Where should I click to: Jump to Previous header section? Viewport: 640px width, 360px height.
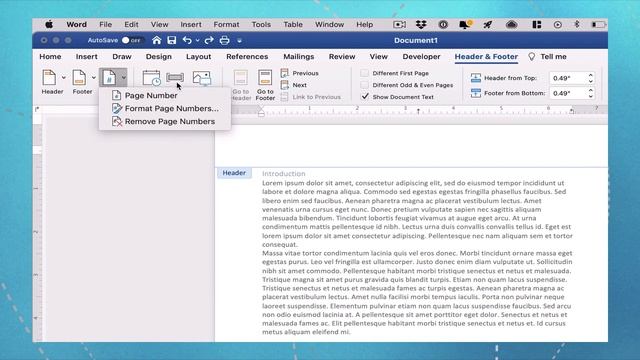(300, 73)
